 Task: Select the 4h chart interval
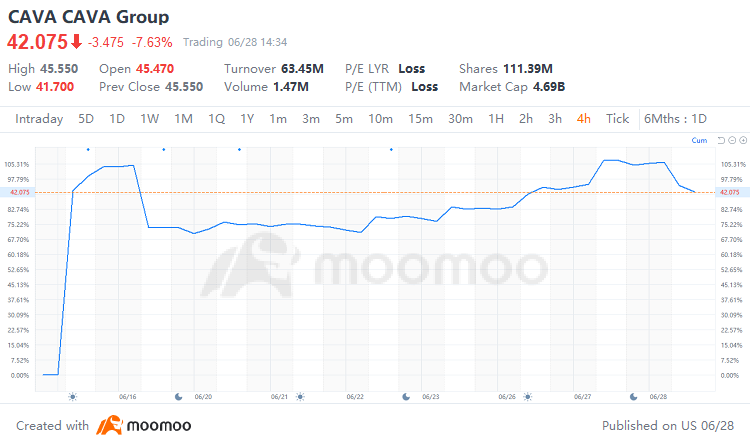coord(584,119)
